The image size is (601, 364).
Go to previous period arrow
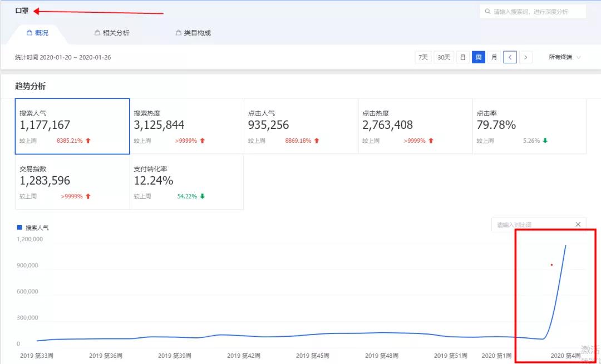(x=510, y=57)
